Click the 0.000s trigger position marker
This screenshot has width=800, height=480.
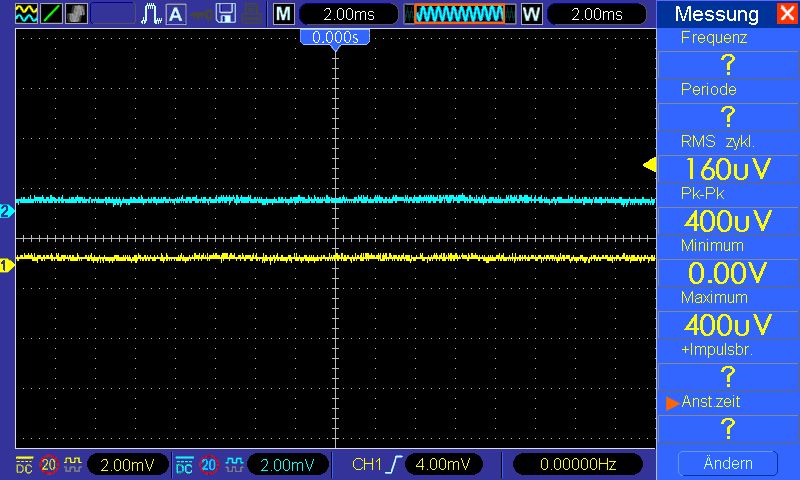click(335, 39)
